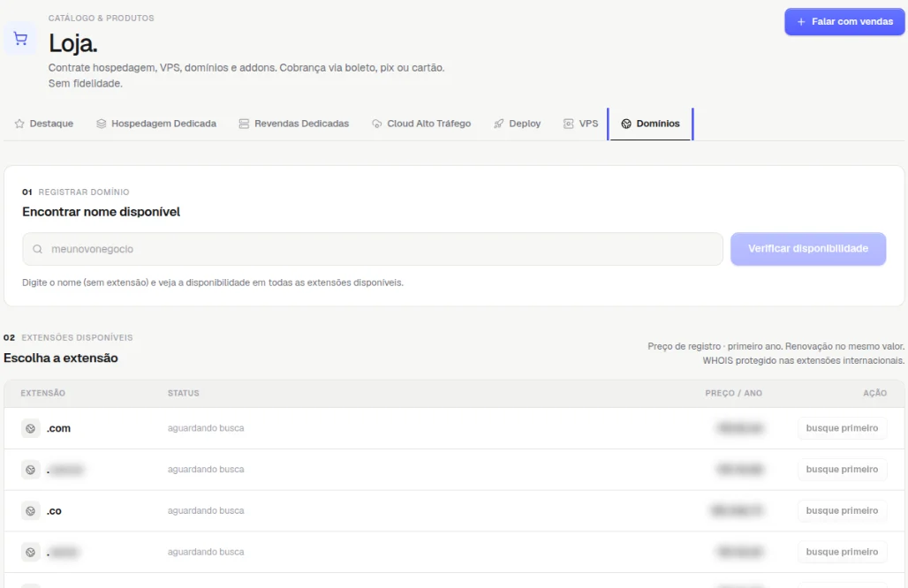Click the star icon of Destaque tab

(x=19, y=124)
